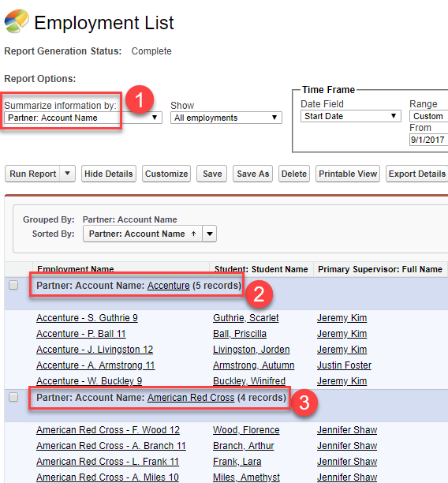Image resolution: width=448 pixels, height=483 pixels.
Task: Open student Livingston, Jorden
Action: click(252, 350)
